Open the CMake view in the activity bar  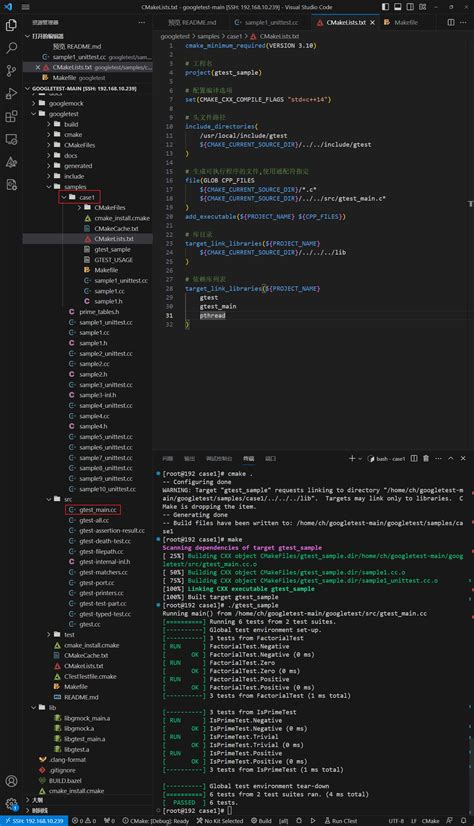click(11, 162)
